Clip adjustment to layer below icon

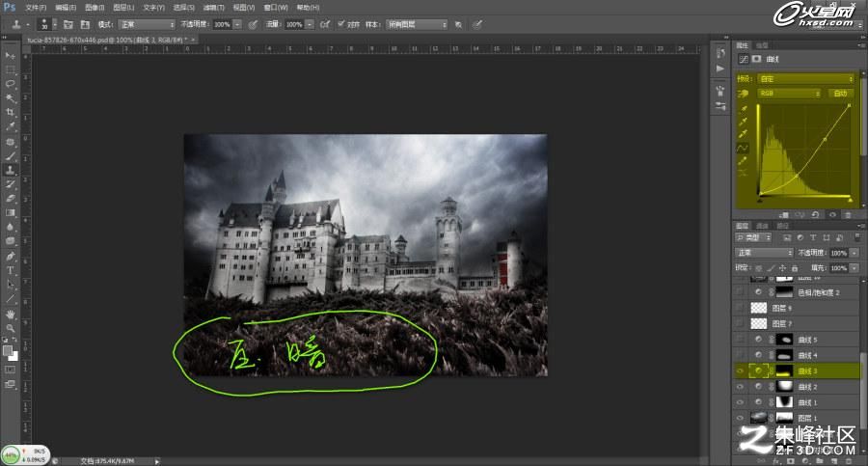pyautogui.click(x=784, y=214)
